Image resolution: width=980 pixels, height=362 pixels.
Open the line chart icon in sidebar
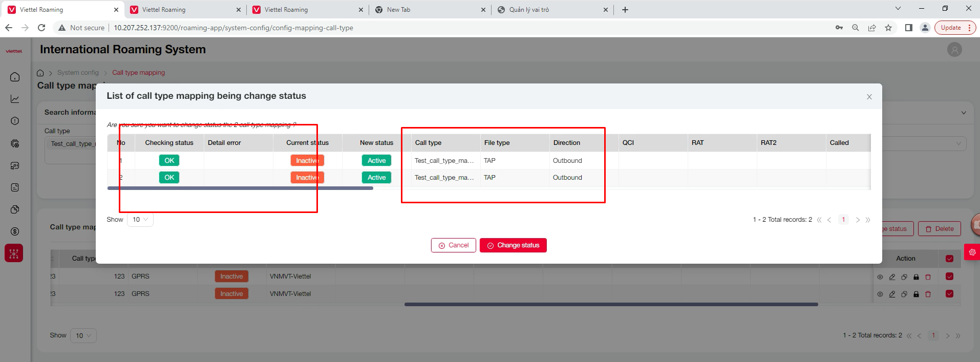(15, 99)
